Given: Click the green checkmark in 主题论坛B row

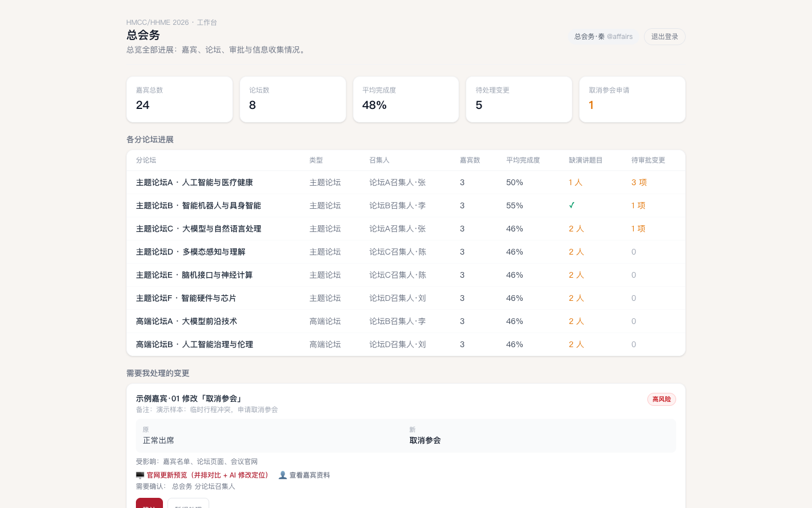Looking at the screenshot, I should [572, 205].
